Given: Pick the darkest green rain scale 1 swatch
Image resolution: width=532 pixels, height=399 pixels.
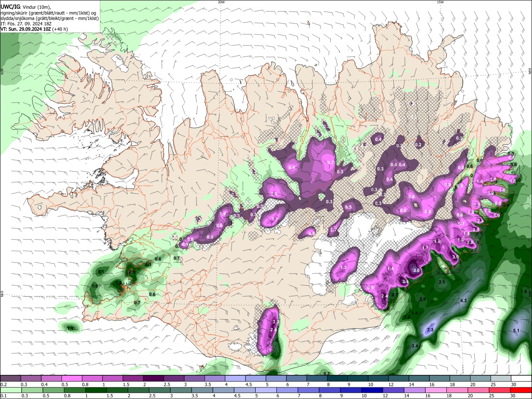Looking at the screenshot, I should click(x=96, y=390).
